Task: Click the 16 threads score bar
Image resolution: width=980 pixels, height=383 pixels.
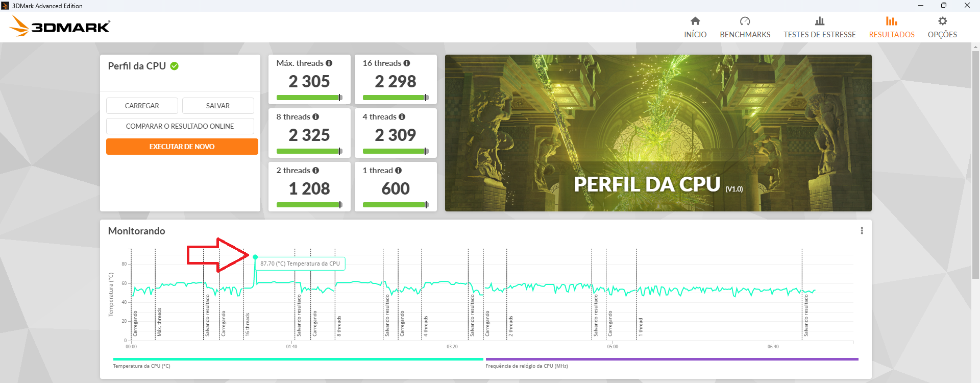Action: (x=396, y=98)
